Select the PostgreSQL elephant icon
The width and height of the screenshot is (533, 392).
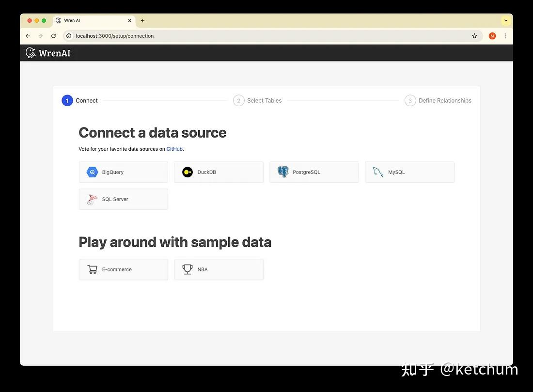click(x=283, y=172)
